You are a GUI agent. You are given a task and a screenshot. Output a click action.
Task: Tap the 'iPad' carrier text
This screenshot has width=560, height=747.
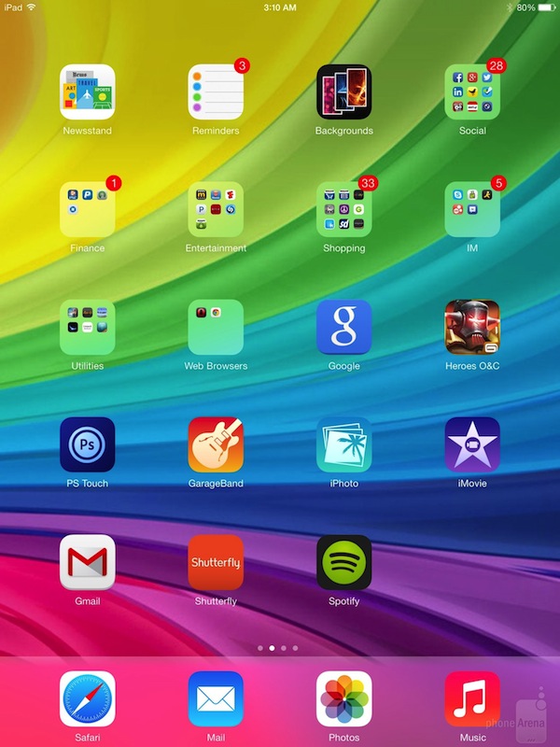[x=13, y=7]
